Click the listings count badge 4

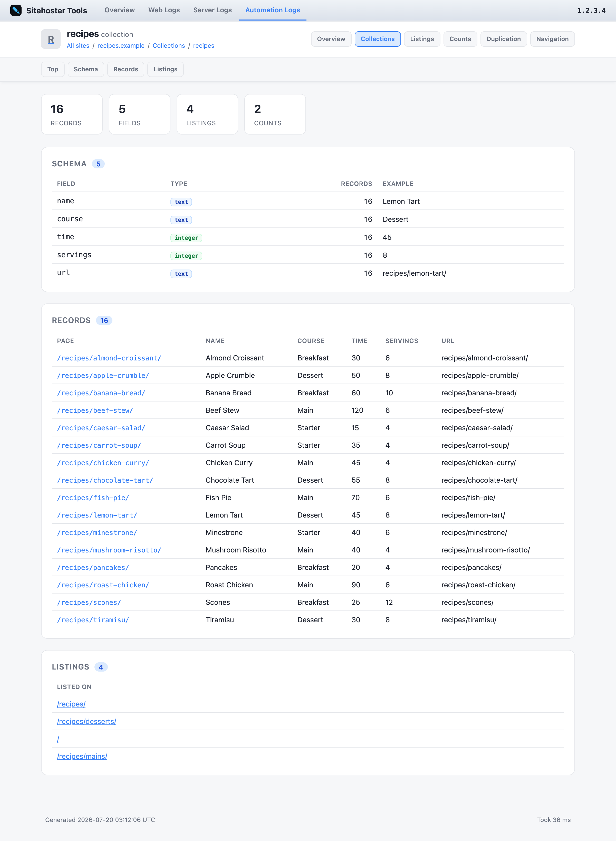point(101,667)
